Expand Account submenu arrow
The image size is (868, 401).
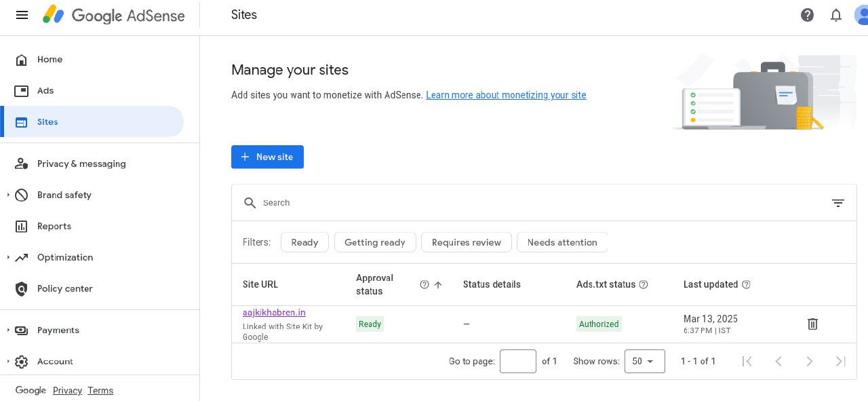(8, 362)
